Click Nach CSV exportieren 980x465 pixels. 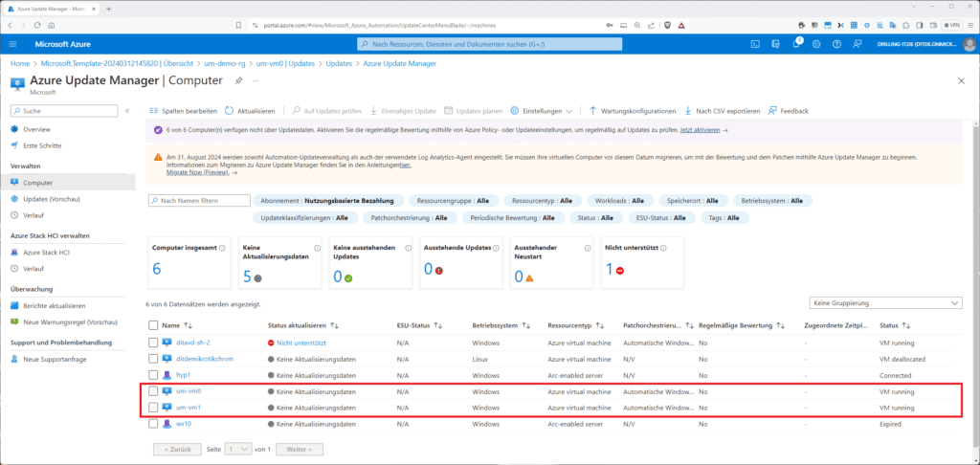click(723, 111)
